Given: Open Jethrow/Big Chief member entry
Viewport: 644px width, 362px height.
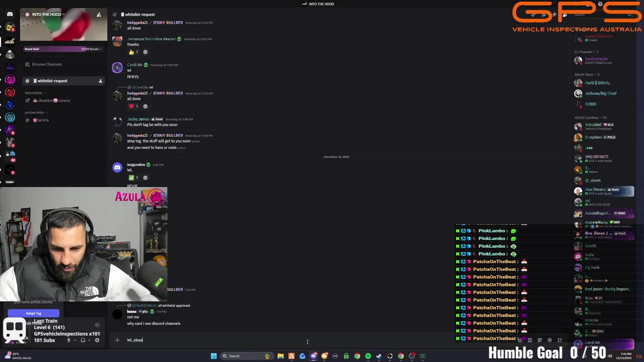Looking at the screenshot, I should pos(603,94).
